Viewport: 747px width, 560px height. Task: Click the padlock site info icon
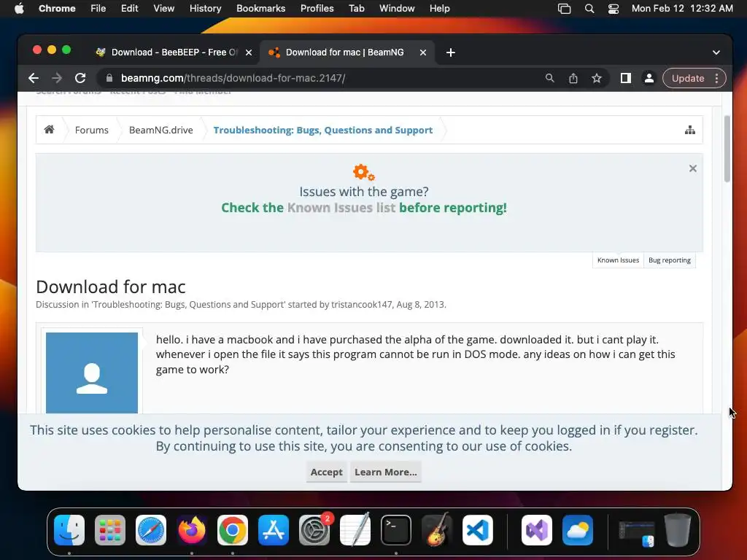coord(109,78)
